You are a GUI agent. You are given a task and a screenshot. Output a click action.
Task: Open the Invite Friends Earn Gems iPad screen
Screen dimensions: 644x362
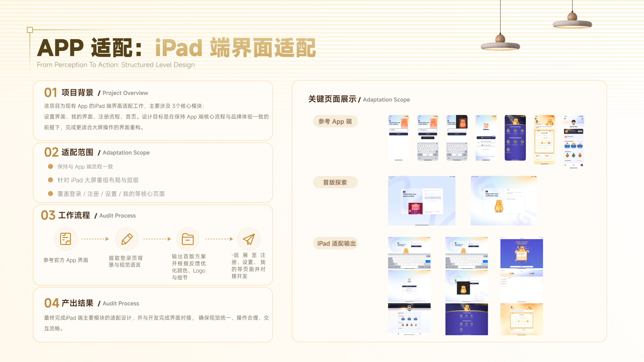pyautogui.click(x=522, y=253)
